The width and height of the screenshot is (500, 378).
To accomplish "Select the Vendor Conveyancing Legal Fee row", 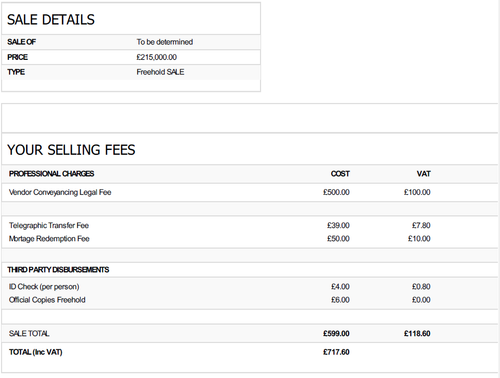I will pyautogui.click(x=249, y=192).
